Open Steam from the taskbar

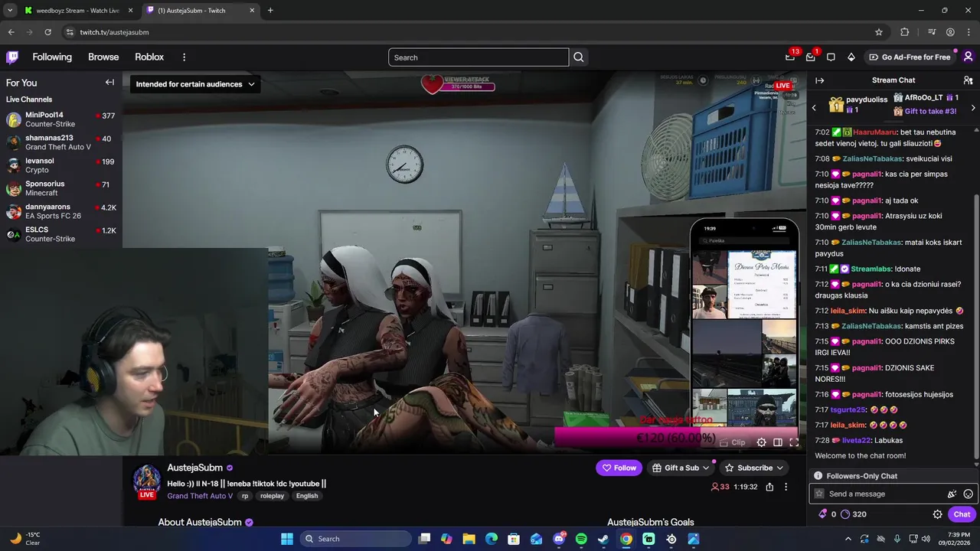(603, 539)
